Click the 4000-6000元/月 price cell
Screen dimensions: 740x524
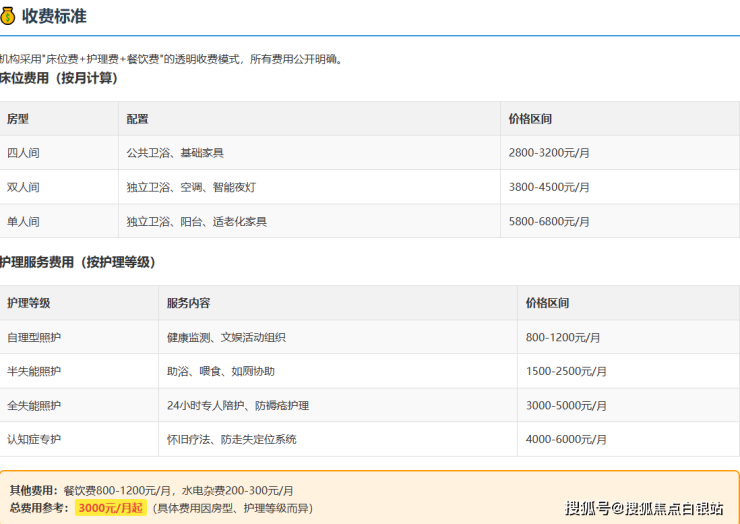click(x=566, y=440)
